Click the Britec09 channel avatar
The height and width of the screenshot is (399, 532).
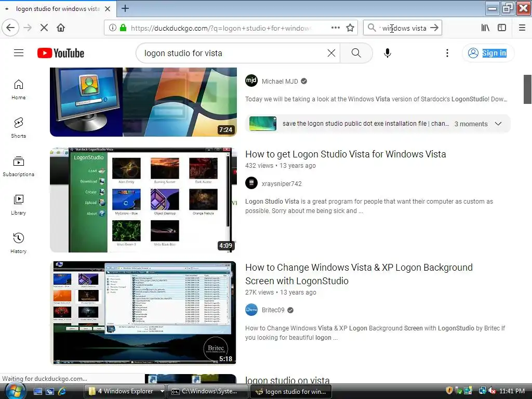[251, 310]
